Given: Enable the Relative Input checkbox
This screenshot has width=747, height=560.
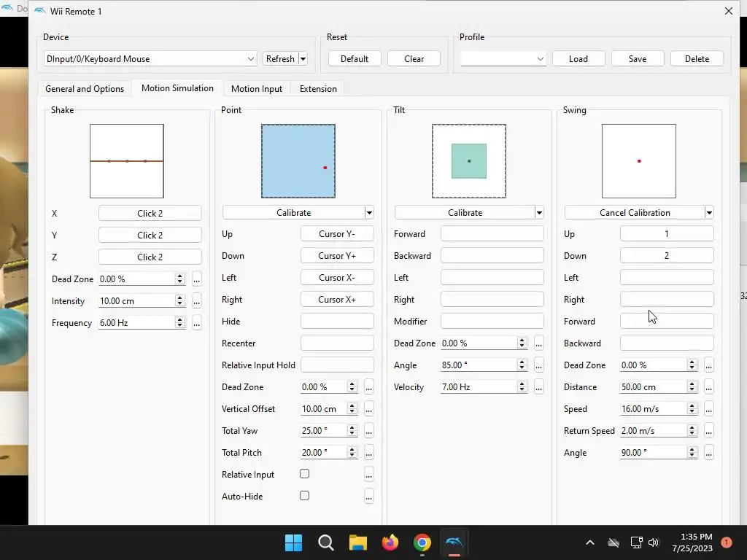Looking at the screenshot, I should [x=304, y=474].
